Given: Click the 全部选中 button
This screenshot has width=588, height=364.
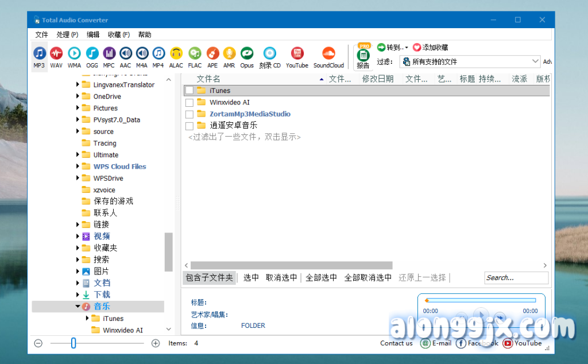Looking at the screenshot, I should pos(321,278).
